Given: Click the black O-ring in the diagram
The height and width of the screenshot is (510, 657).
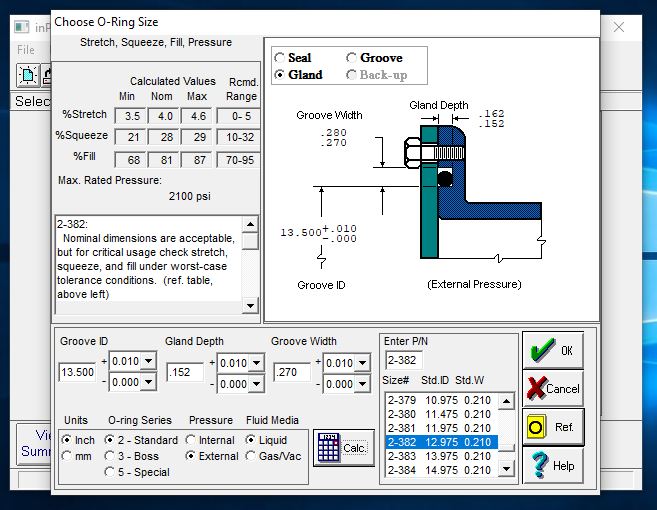Looking at the screenshot, I should coord(445,179).
